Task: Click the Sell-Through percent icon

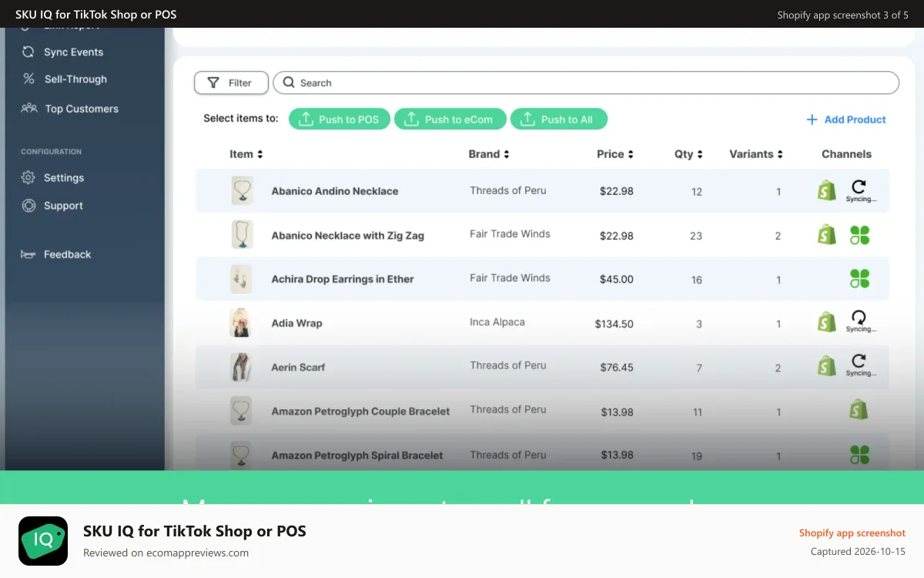Action: point(28,79)
